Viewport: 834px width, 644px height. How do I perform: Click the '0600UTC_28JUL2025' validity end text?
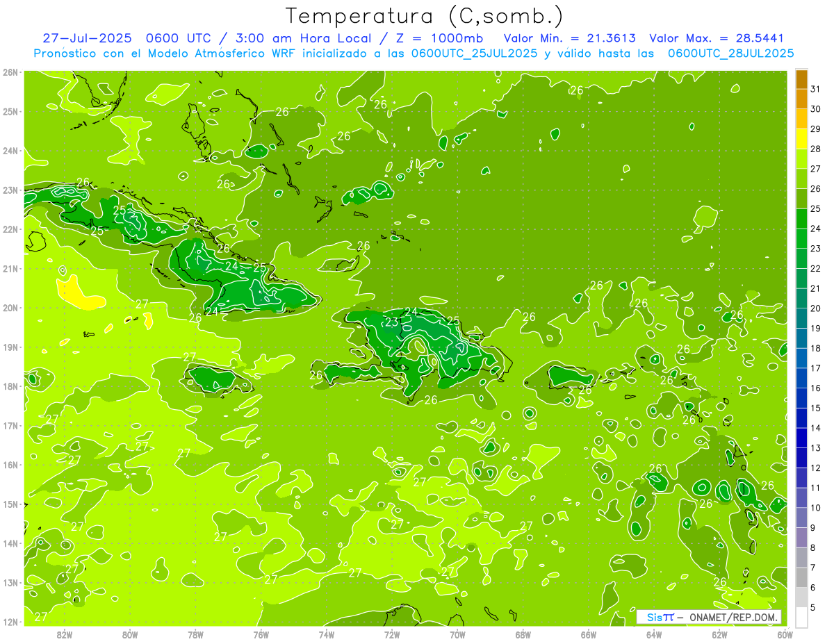tap(730, 53)
